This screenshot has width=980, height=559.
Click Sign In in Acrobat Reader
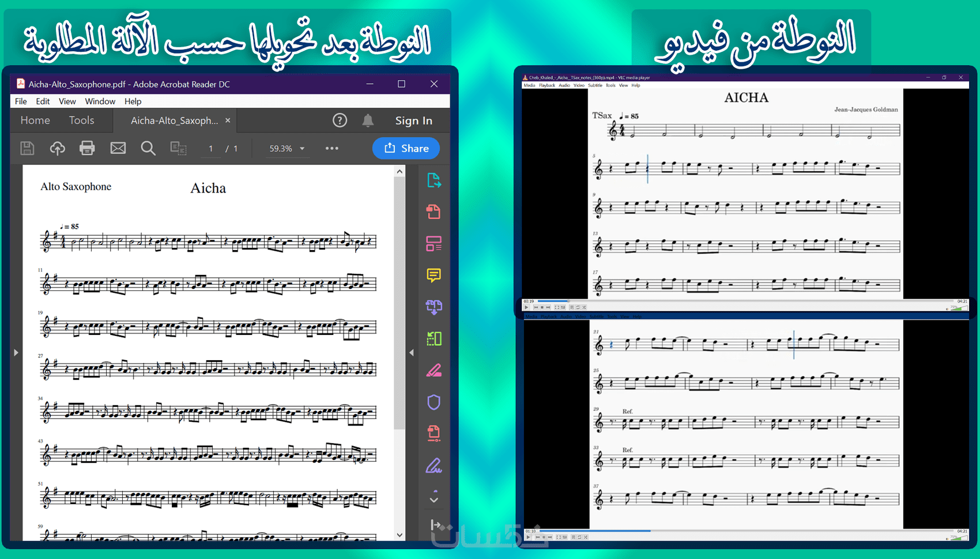[x=413, y=120]
